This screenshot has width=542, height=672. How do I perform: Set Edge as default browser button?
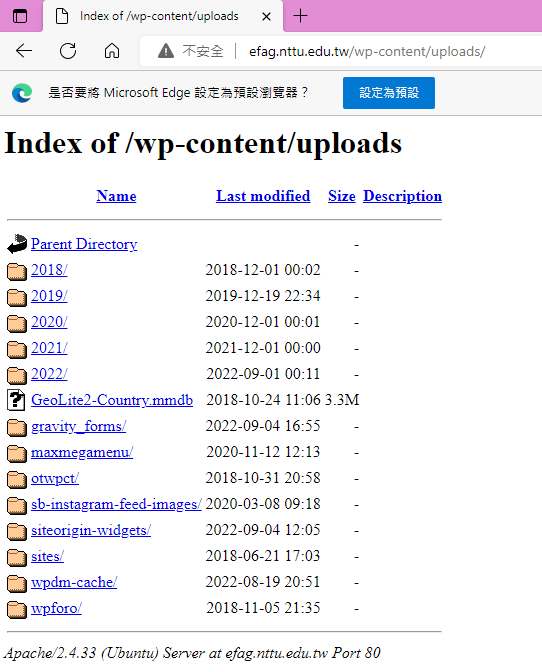click(389, 93)
